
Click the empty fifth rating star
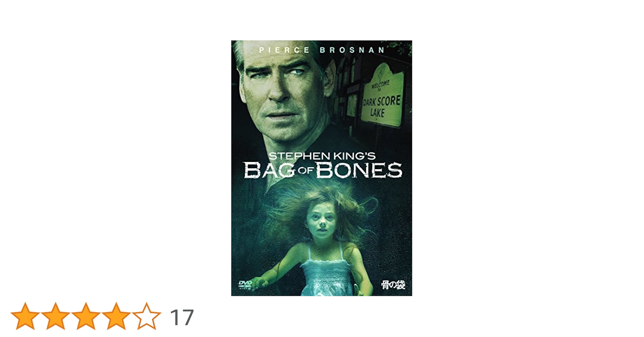pos(147,316)
